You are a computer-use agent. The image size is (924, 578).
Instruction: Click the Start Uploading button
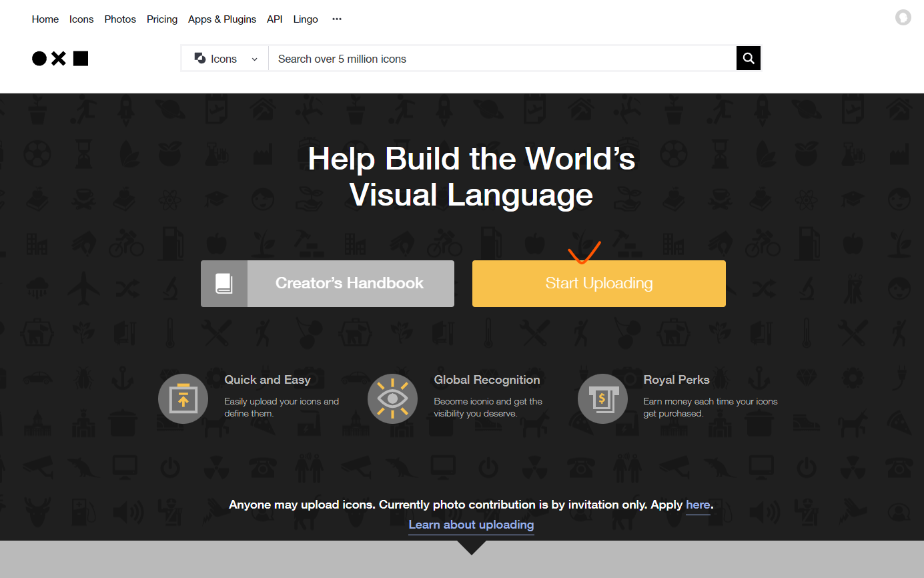pyautogui.click(x=599, y=284)
